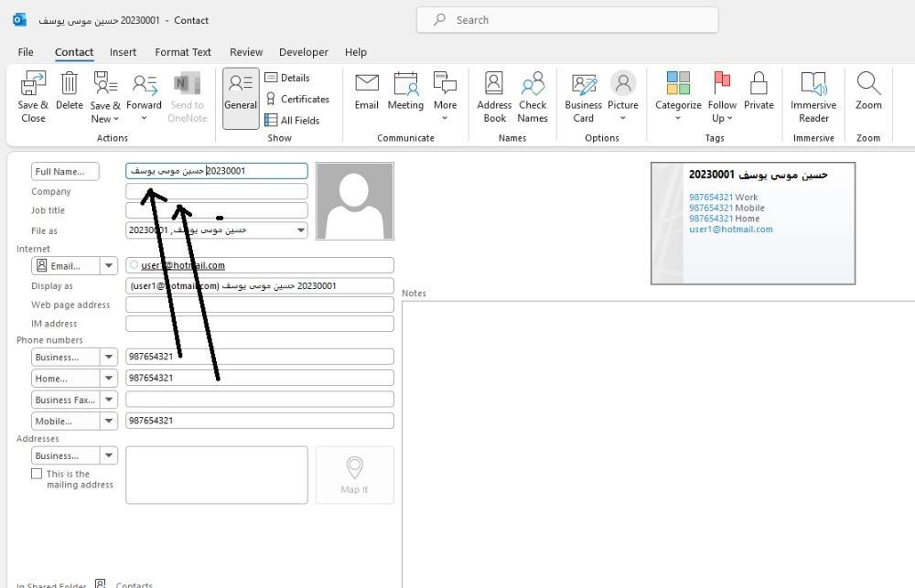The height and width of the screenshot is (588, 915).
Task: Open the Format Text tab
Action: [183, 52]
